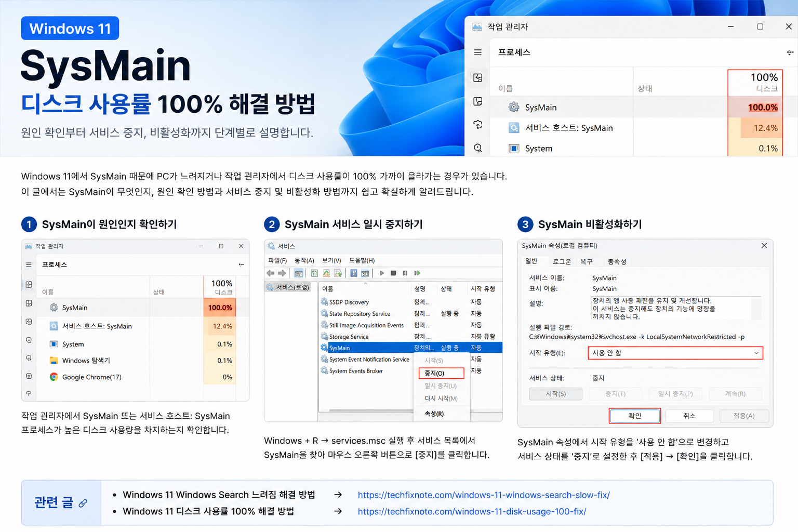Toggle console tree icon in Services toolbar
The image size is (798, 532).
tap(299, 273)
